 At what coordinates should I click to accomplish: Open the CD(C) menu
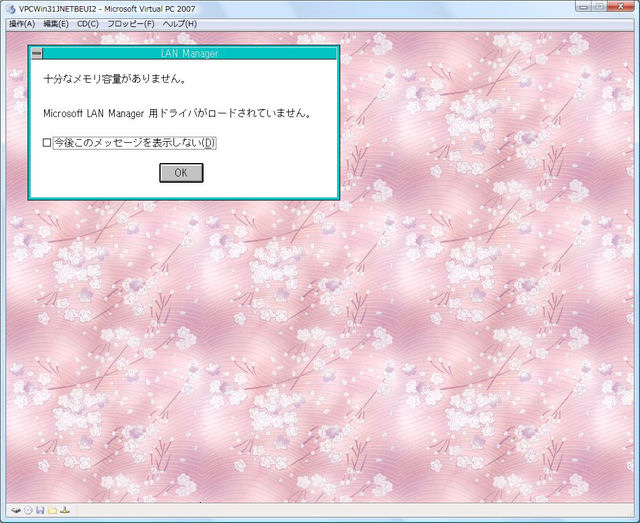[x=88, y=24]
